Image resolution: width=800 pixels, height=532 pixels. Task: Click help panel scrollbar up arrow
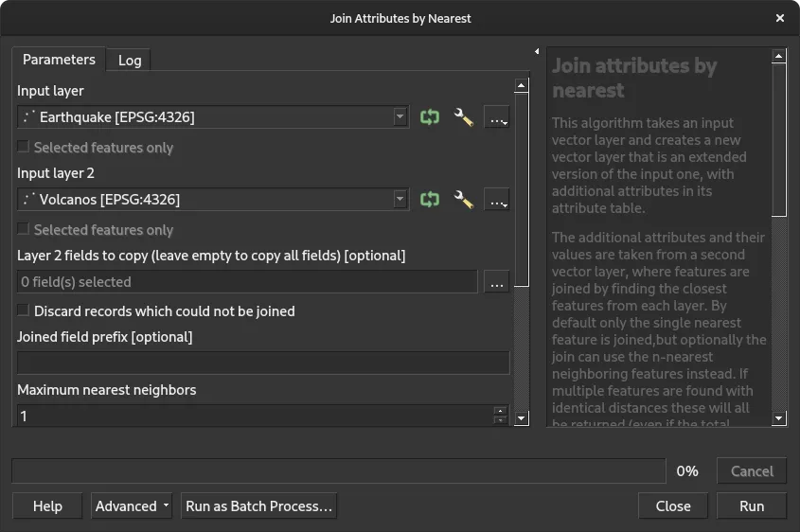(778, 56)
